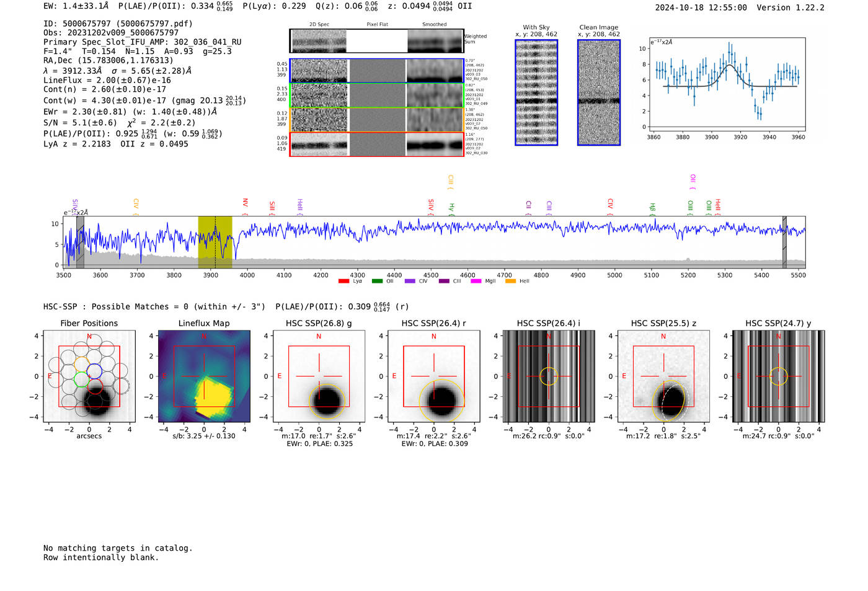Select the With Sky cutout image

point(536,92)
